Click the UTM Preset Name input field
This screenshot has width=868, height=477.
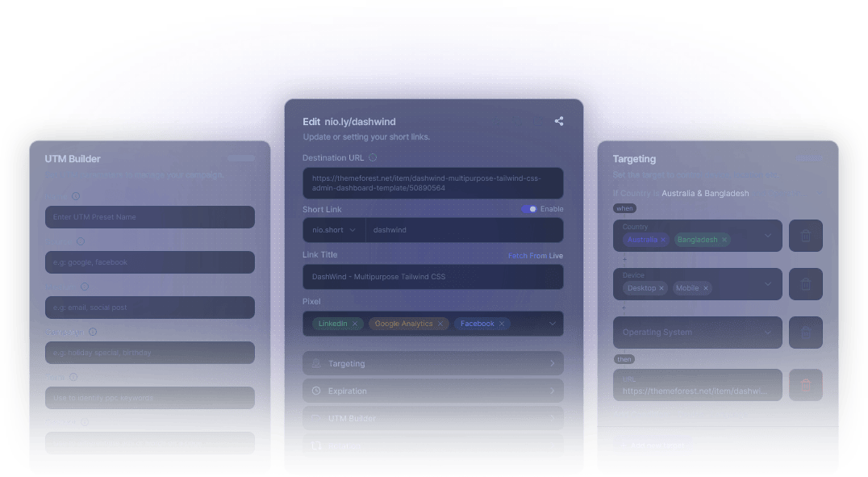[149, 217]
